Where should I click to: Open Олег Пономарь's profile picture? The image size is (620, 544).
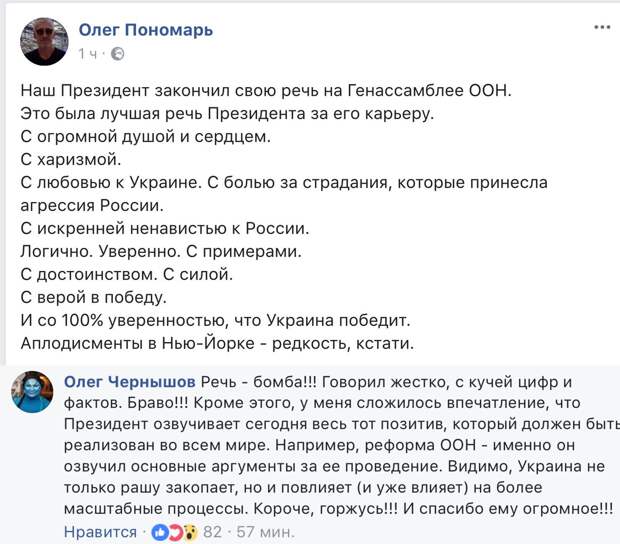44,41
